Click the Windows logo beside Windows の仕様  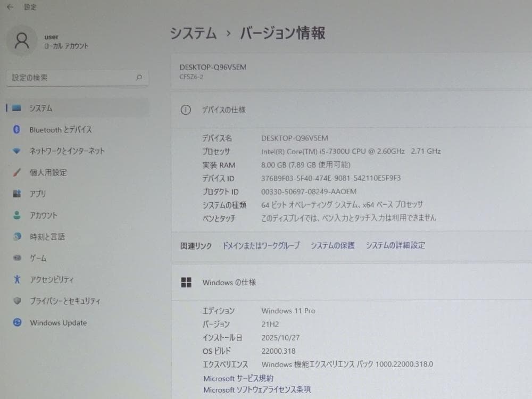click(x=186, y=282)
